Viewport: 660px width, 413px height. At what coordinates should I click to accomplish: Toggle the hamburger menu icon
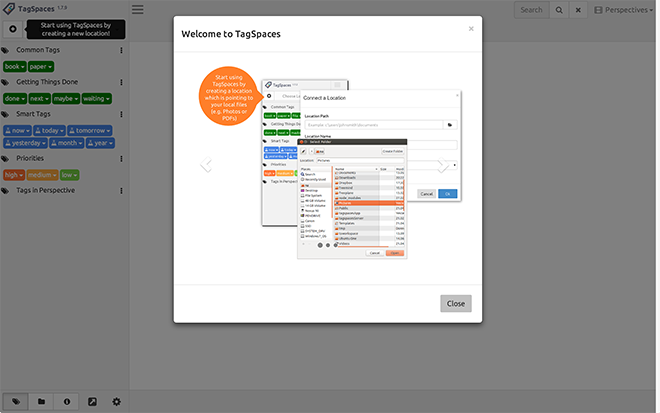(x=138, y=9)
